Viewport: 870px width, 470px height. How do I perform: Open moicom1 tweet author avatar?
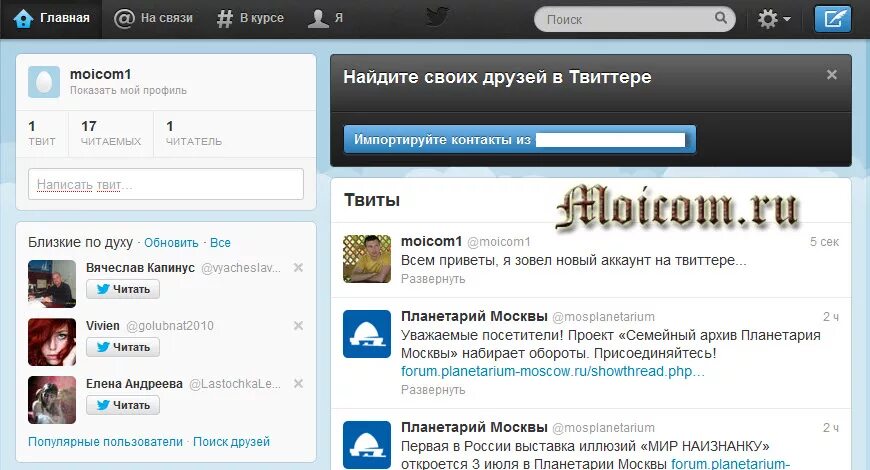[367, 259]
